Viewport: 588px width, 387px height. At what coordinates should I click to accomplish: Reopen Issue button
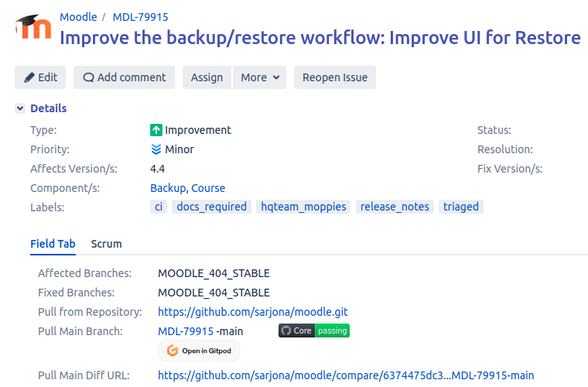point(334,77)
